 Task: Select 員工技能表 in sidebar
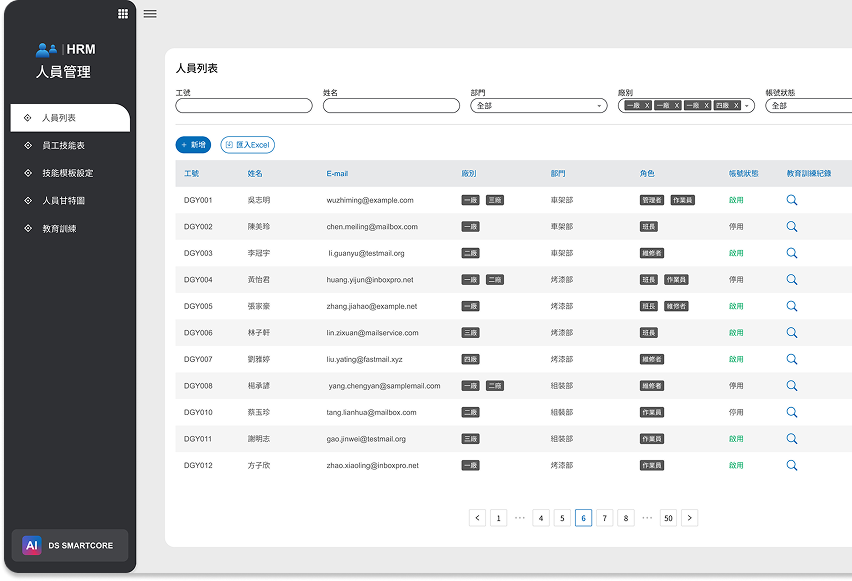click(63, 146)
